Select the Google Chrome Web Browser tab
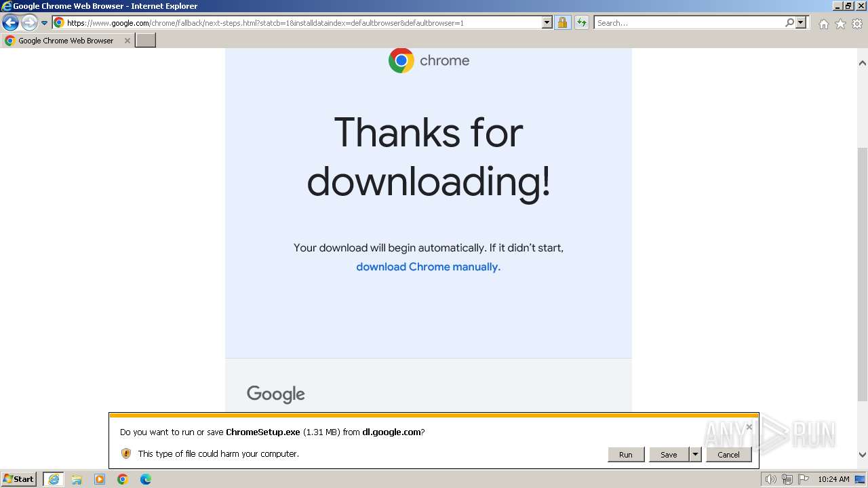This screenshot has width=868, height=488. click(66, 41)
